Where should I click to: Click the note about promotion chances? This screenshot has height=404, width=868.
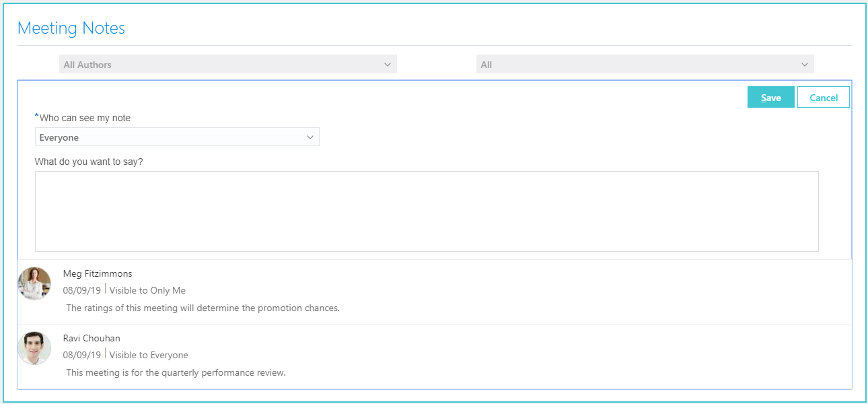203,308
